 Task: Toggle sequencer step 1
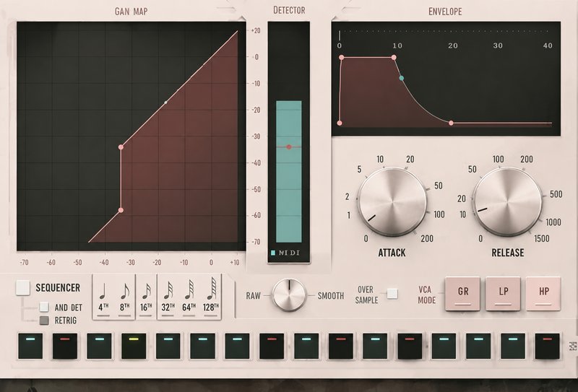[x=30, y=346]
